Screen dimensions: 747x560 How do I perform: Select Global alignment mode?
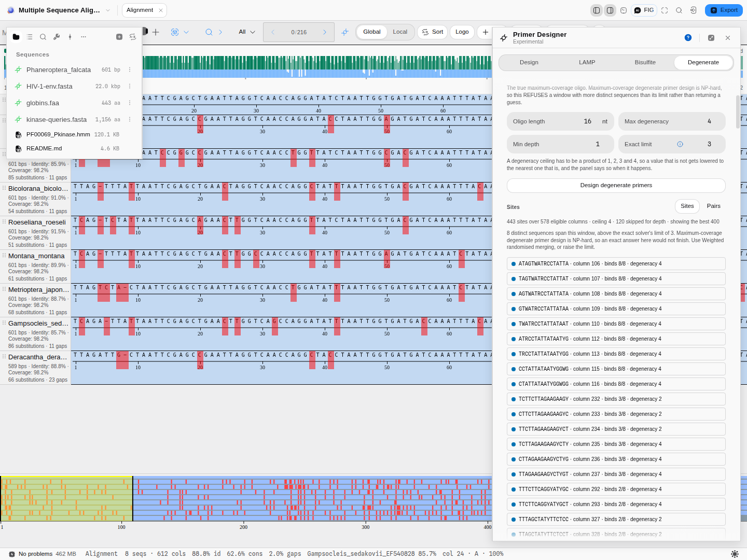coord(372,32)
